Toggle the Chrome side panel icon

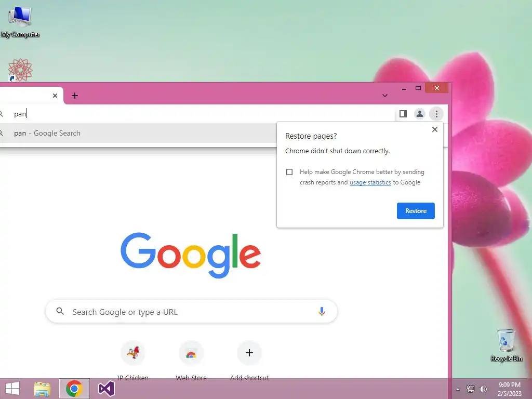coord(403,114)
